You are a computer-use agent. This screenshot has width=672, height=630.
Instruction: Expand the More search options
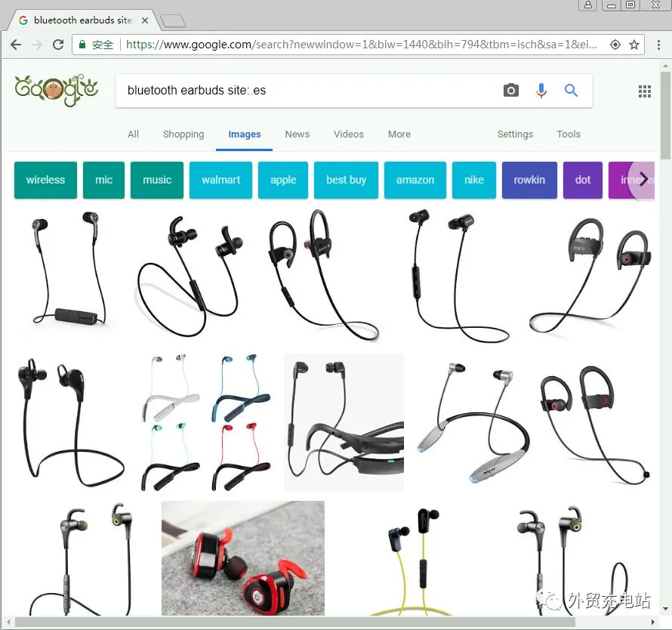[x=399, y=134]
